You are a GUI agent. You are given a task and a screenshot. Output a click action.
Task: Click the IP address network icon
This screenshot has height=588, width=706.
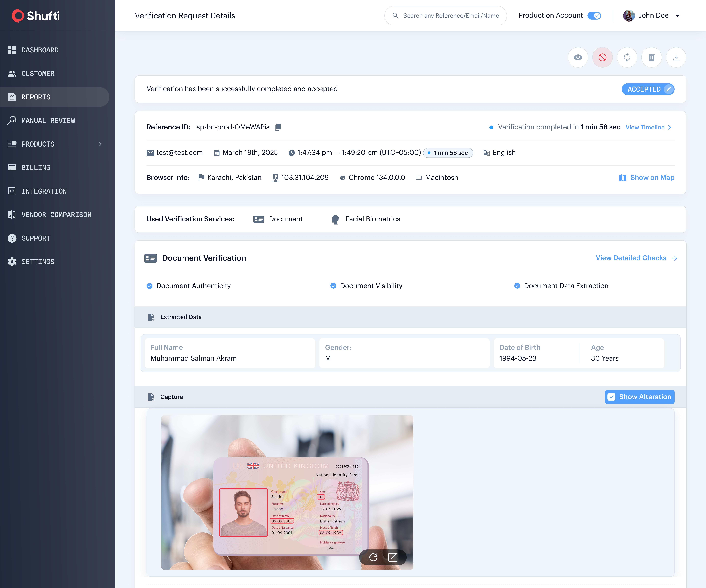pos(275,178)
